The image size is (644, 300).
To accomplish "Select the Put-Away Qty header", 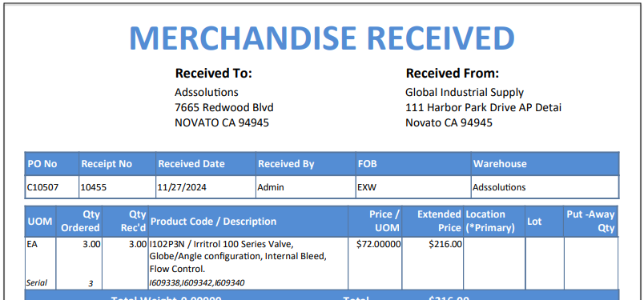I will point(590,222).
